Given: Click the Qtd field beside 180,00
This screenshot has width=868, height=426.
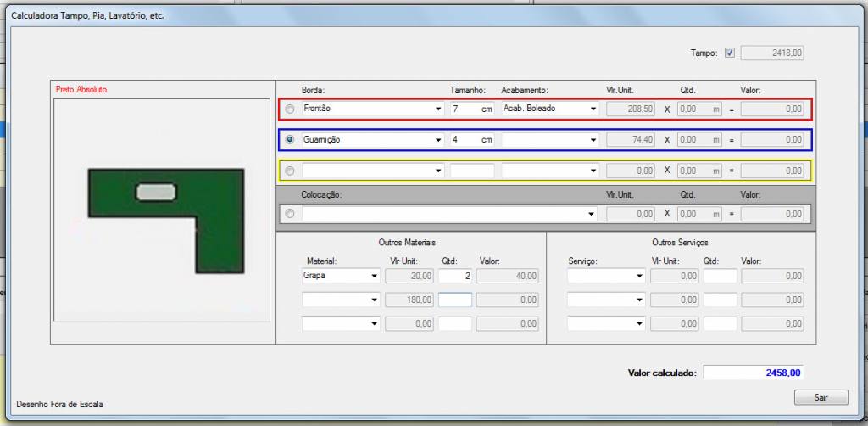Looking at the screenshot, I should pos(455,300).
